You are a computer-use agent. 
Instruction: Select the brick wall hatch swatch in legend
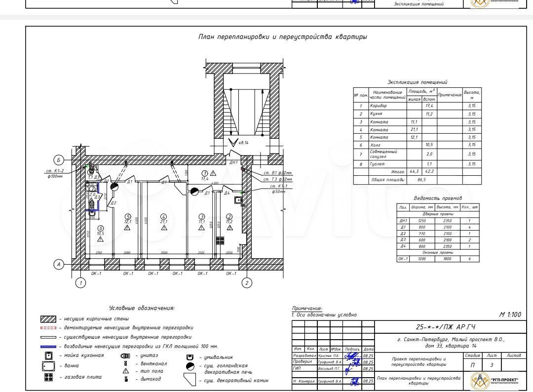(48, 318)
